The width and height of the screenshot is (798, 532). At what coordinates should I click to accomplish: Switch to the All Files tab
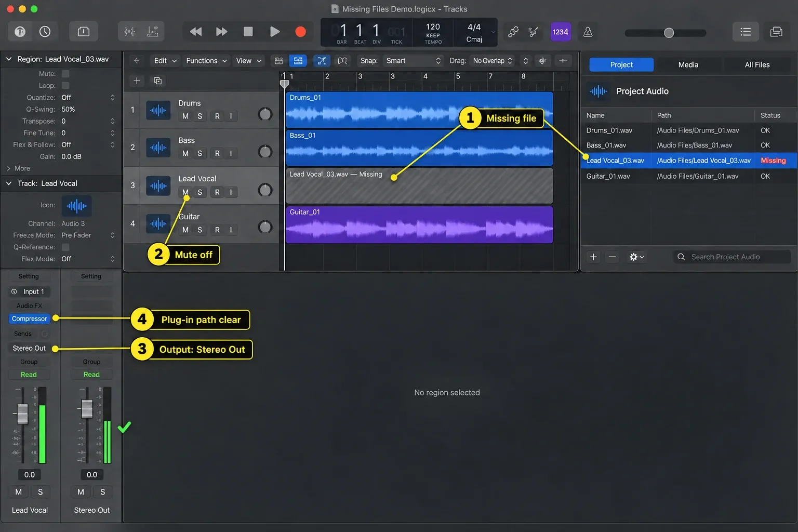click(x=757, y=64)
